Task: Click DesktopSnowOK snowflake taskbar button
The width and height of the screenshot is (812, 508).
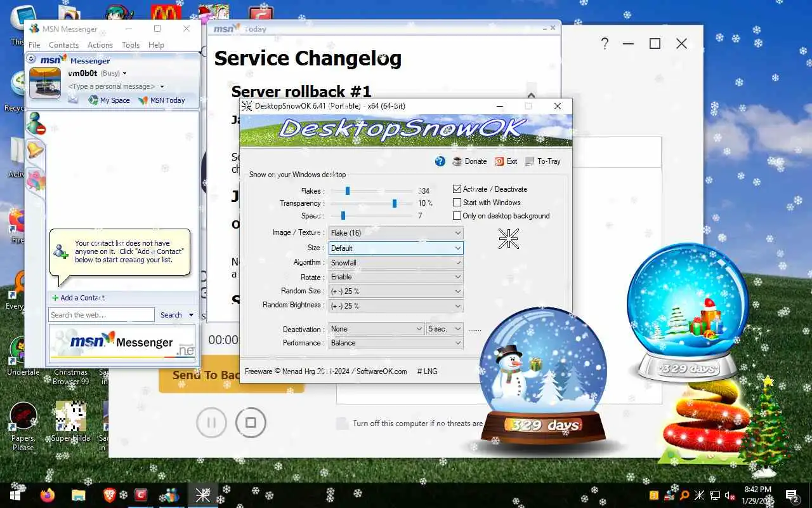Action: [x=202, y=495]
